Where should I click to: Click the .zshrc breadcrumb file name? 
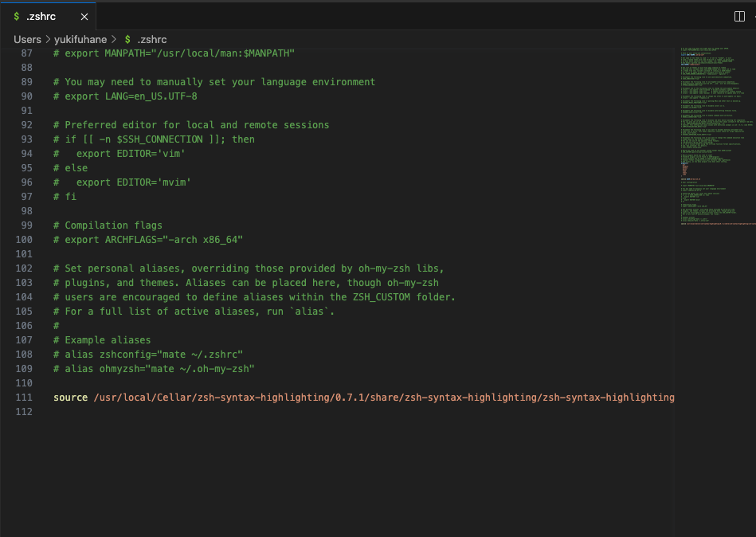point(151,39)
